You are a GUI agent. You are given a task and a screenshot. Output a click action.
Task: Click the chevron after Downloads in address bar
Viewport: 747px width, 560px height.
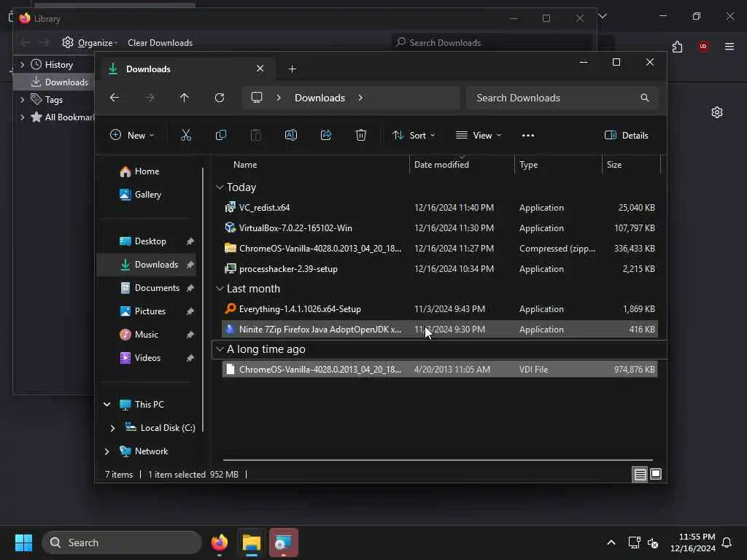360,98
